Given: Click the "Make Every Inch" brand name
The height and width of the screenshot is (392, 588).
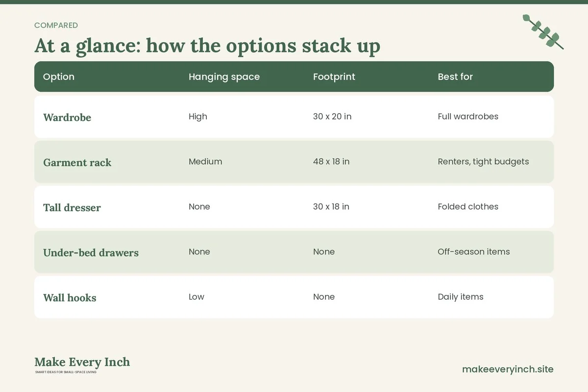Looking at the screenshot, I should 82,362.
